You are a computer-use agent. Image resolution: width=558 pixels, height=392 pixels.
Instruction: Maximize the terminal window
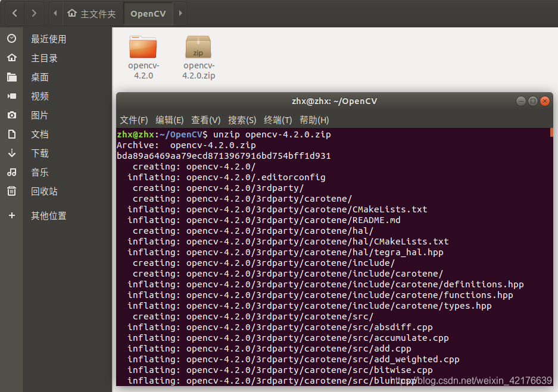(533, 101)
